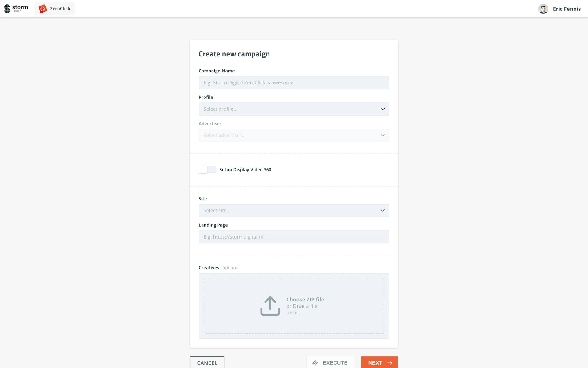
Task: Click the Profile dropdown chevron
Action: [x=383, y=109]
